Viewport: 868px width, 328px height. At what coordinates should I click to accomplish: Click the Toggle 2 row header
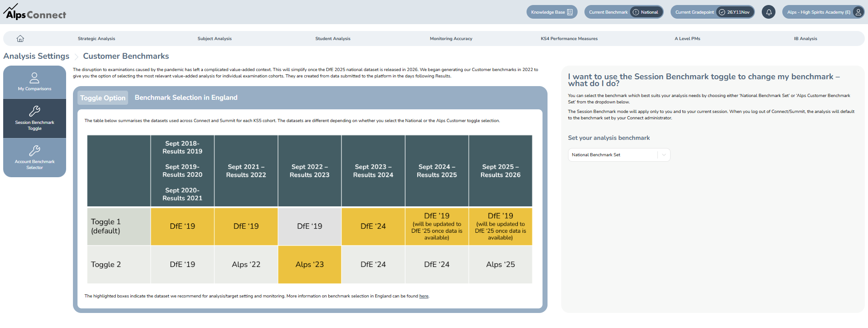tap(119, 265)
